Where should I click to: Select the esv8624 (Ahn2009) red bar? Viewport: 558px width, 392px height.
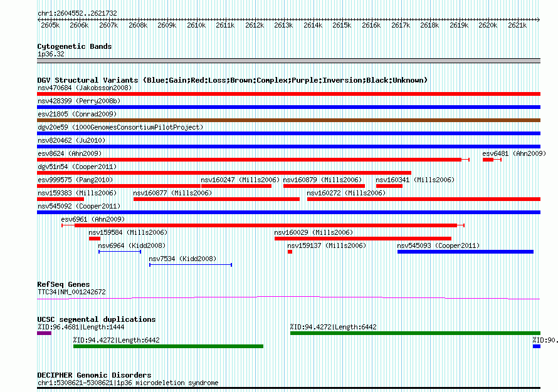(x=253, y=160)
